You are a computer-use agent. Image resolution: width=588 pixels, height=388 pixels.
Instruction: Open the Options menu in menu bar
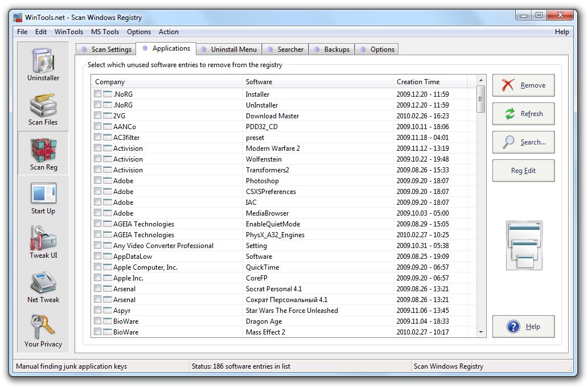(x=139, y=32)
